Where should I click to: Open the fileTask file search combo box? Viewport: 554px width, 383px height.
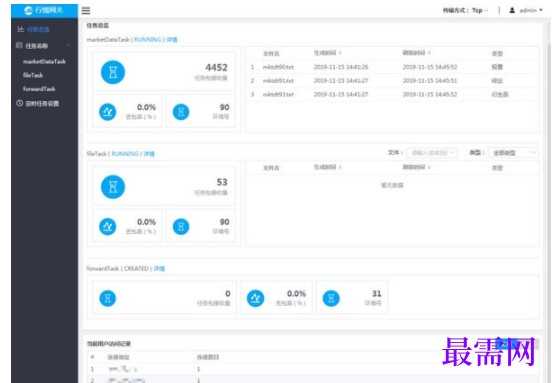432,153
